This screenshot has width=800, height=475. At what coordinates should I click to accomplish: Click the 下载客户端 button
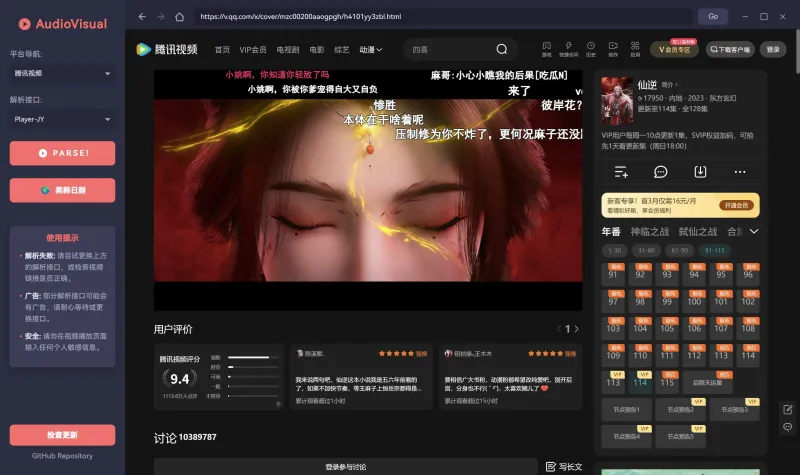coord(730,49)
